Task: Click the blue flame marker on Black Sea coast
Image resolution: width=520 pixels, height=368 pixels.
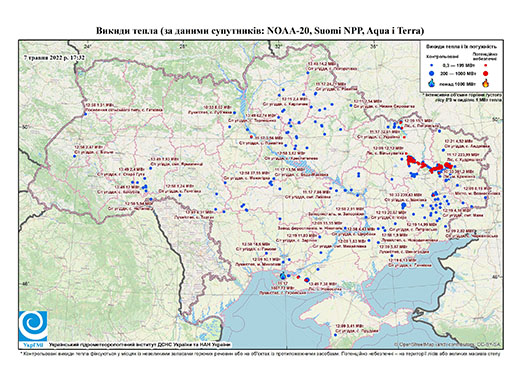Action: pyautogui.click(x=283, y=275)
